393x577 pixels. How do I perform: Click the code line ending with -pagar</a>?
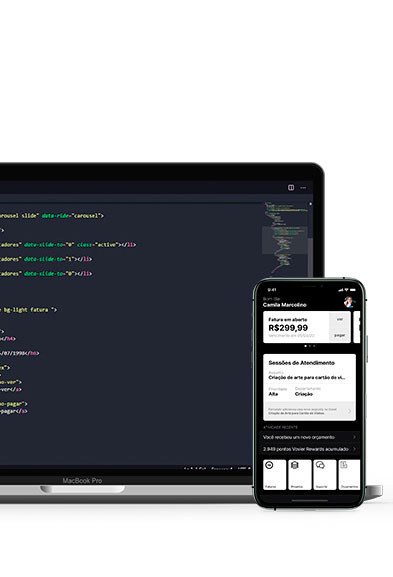click(x=14, y=411)
